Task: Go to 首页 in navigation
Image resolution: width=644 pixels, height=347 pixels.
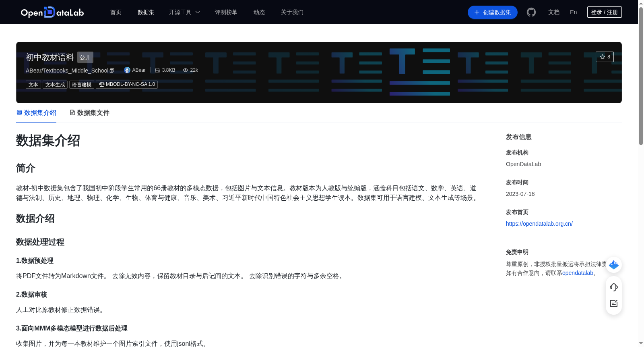Action: (x=116, y=12)
